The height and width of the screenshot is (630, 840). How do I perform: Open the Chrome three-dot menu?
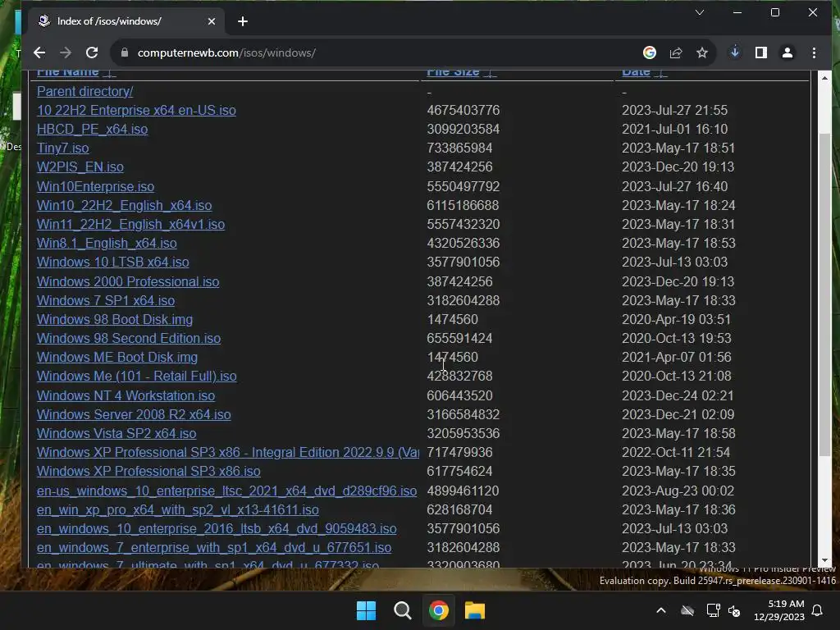click(x=815, y=52)
